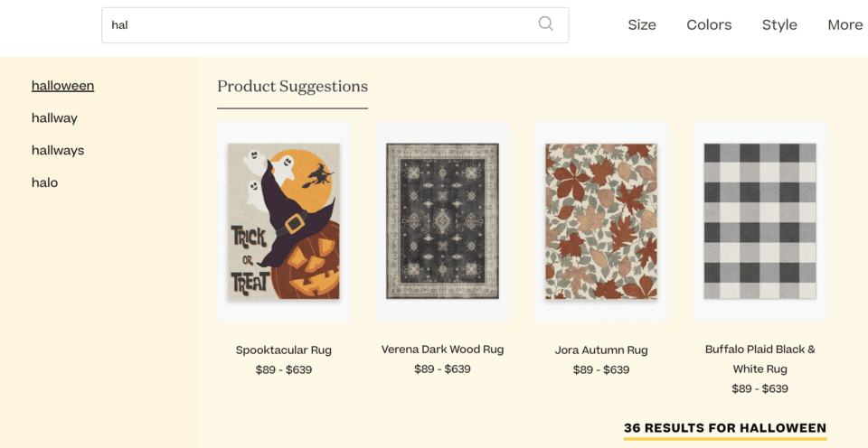Open the "Jora Autumn Rug" title link
Image resolution: width=868 pixels, height=448 pixels.
point(601,350)
